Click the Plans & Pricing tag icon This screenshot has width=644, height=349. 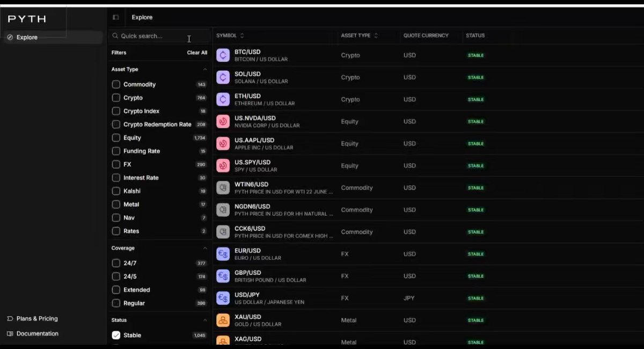click(10, 319)
